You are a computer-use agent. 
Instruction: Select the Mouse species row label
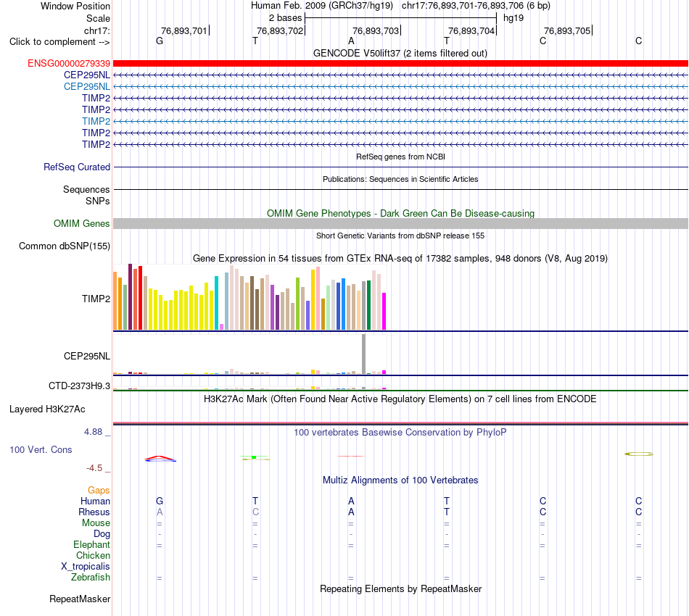pyautogui.click(x=96, y=523)
